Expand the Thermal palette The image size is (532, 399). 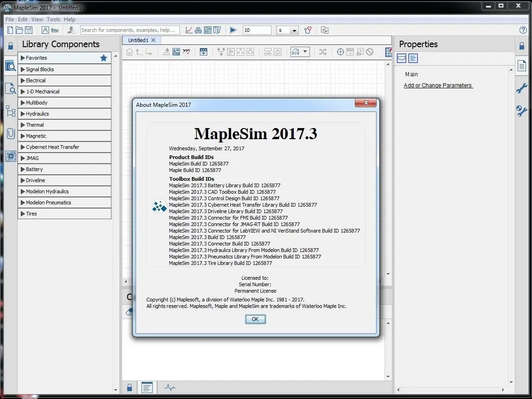64,125
